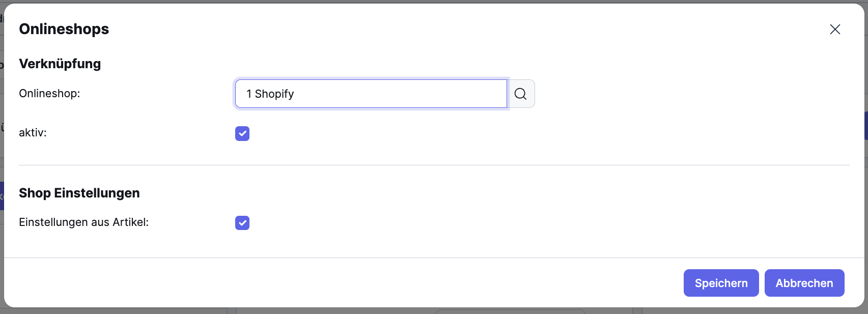
Task: Select the Shop Einstellungen section heading
Action: coord(79,193)
